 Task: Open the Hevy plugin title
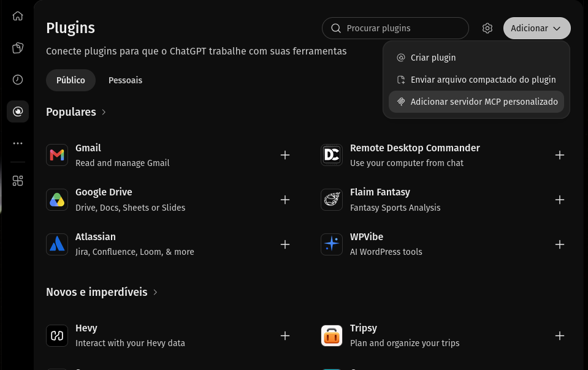86,328
